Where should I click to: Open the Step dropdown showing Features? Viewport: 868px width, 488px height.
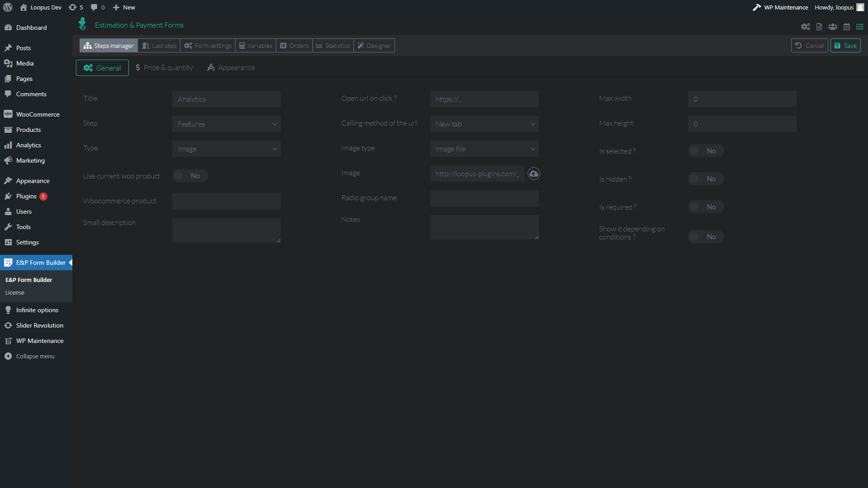point(226,124)
